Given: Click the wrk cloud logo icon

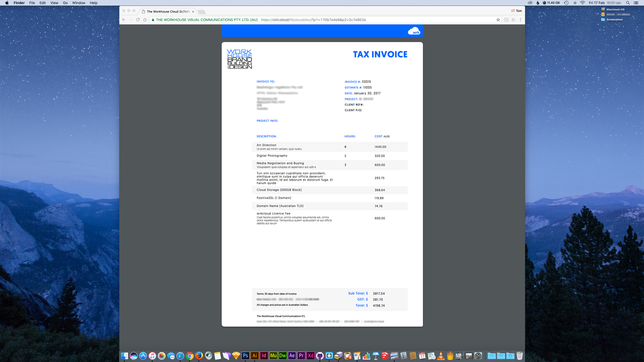Looking at the screenshot, I should point(414,31).
